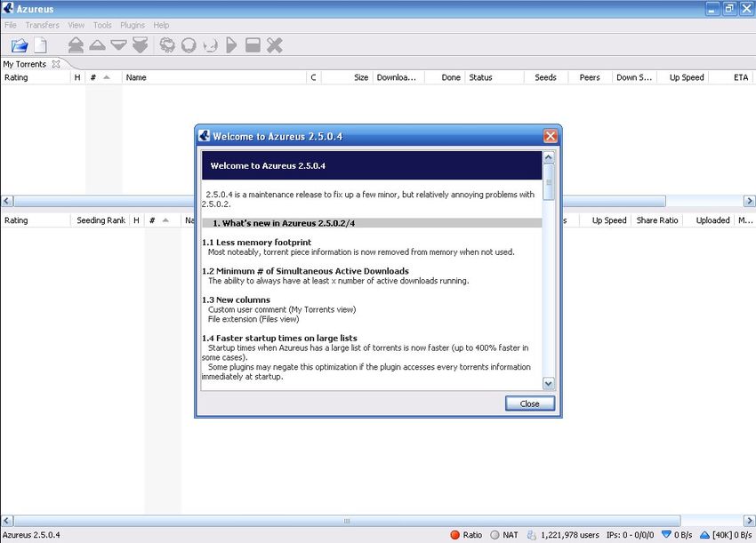Click the 'Downloa...' column header
756x543 pixels.
(398, 77)
